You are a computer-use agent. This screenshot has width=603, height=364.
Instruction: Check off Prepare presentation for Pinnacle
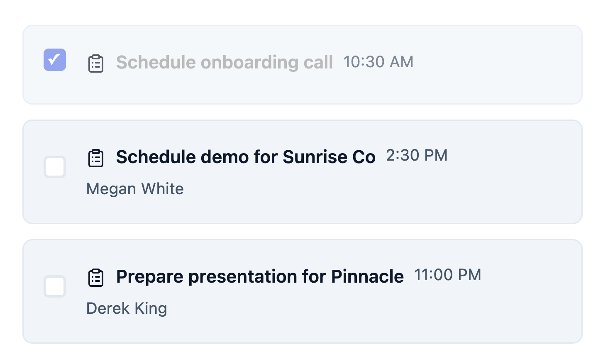pos(55,286)
